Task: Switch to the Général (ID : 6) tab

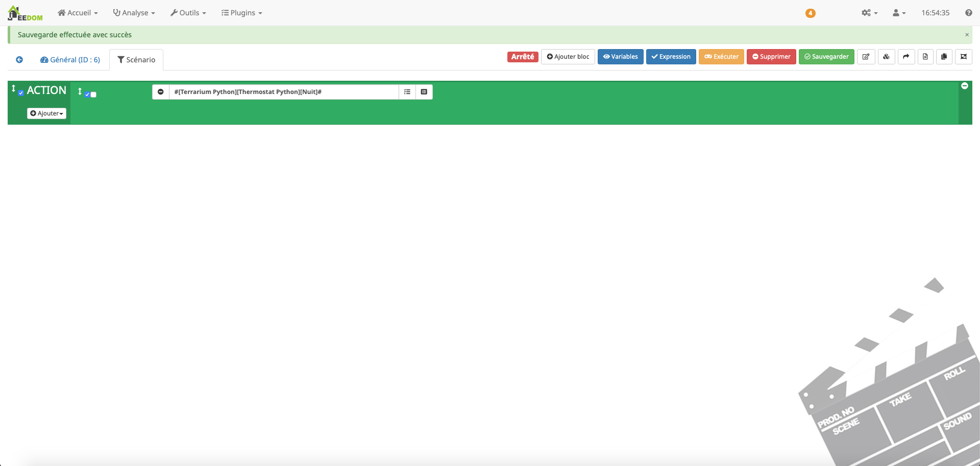Action: [70, 60]
